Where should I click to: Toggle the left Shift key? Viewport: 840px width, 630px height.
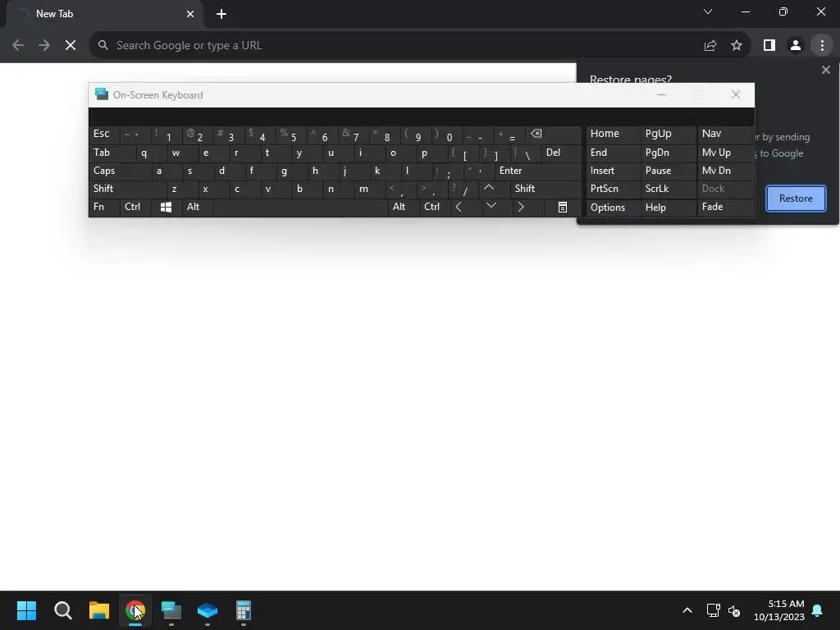coord(128,189)
